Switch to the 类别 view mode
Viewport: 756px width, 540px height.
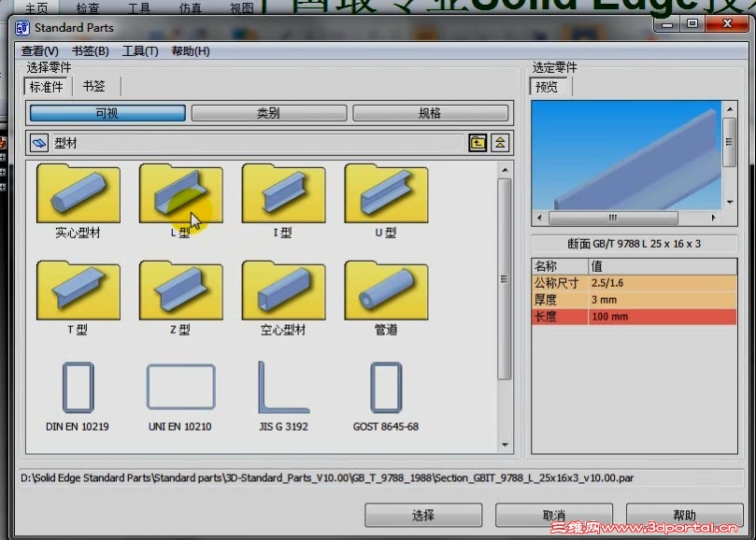coord(268,113)
